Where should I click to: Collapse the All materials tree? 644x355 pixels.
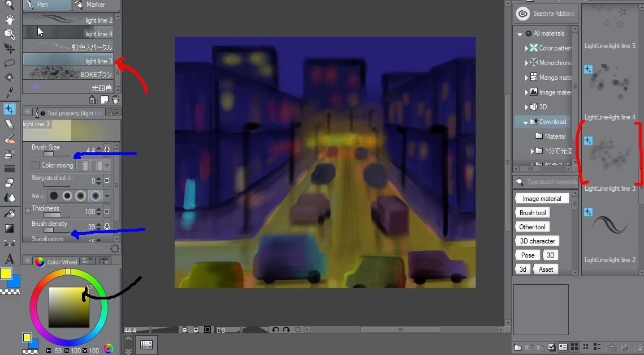[520, 34]
